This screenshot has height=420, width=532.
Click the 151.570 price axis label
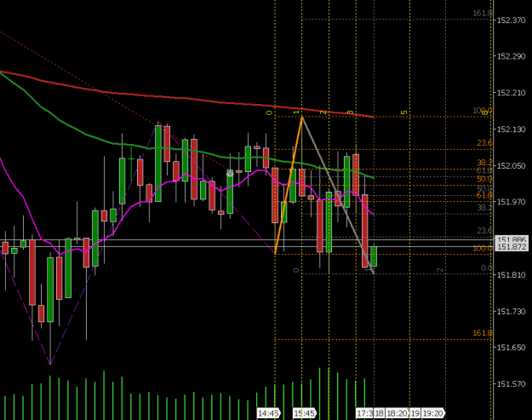coord(511,383)
